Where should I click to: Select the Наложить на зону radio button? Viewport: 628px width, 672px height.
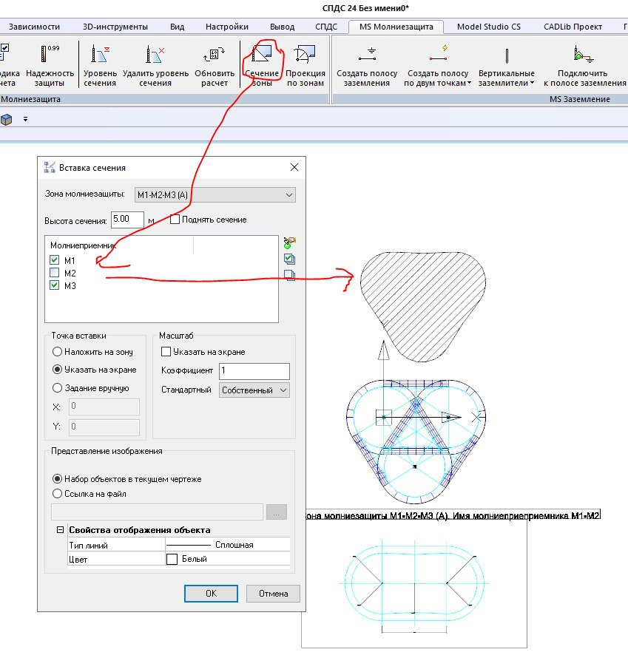click(58, 352)
